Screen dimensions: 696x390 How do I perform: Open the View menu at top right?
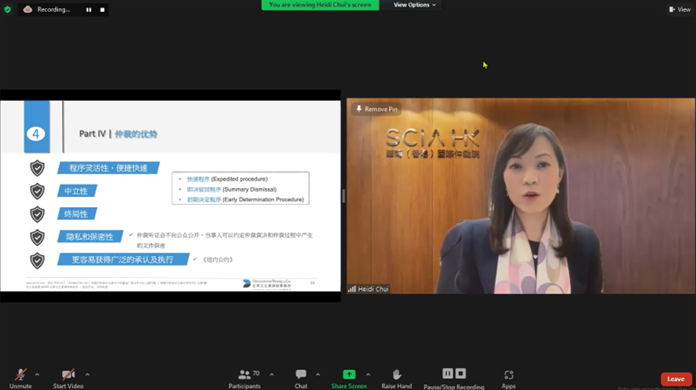[x=680, y=9]
